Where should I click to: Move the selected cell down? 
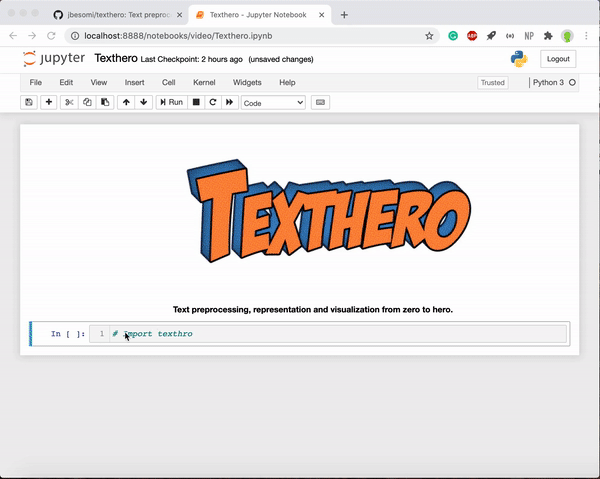pyautogui.click(x=144, y=102)
